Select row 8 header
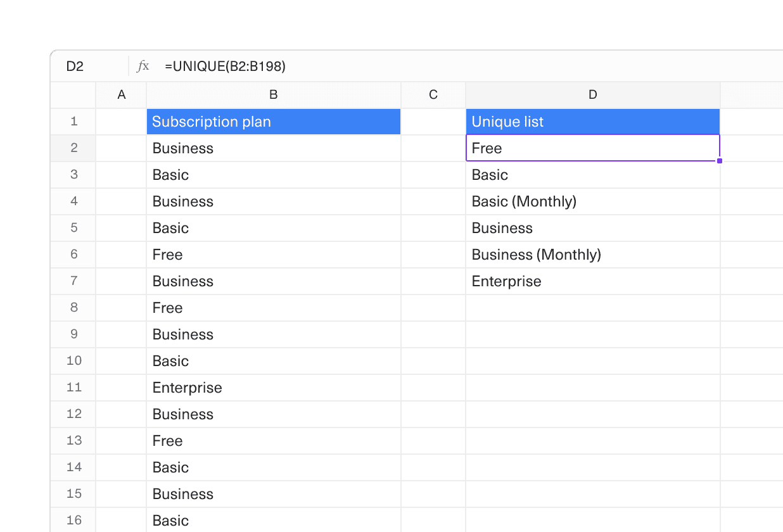 [x=73, y=308]
